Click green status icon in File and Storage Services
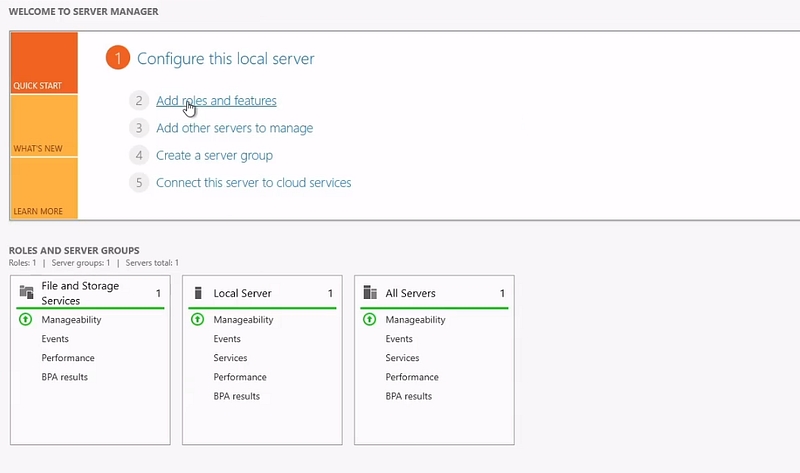This screenshot has width=800, height=473. pyautogui.click(x=26, y=320)
